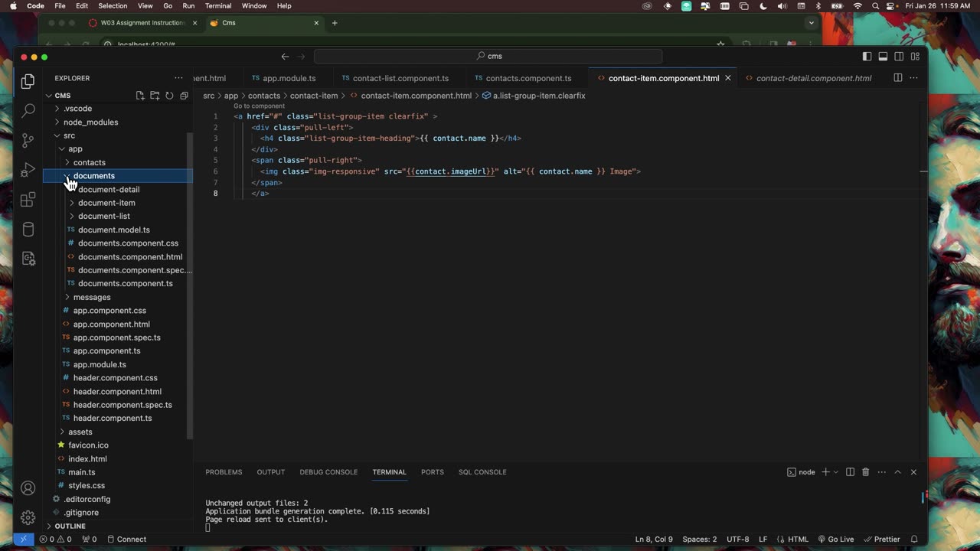
Task: Switch to contact-detail.component.html tab
Action: (814, 78)
